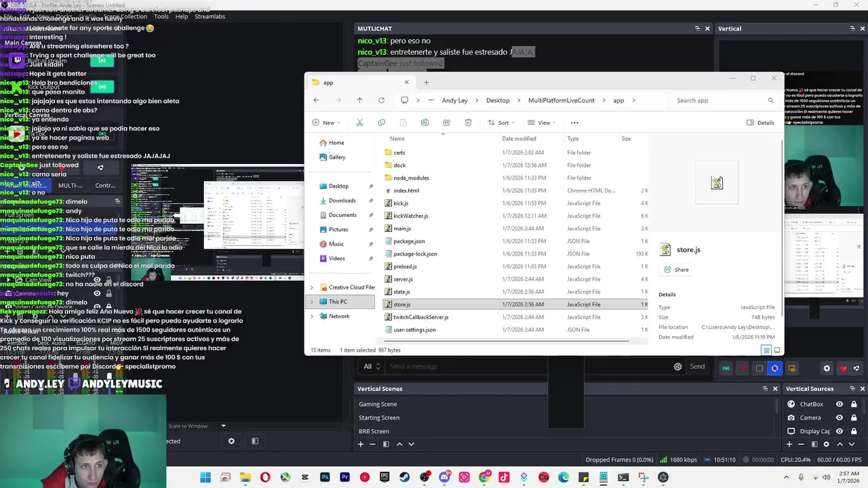Click Desktop in the address breadcrumb
This screenshot has height=488, width=868.
click(x=498, y=100)
